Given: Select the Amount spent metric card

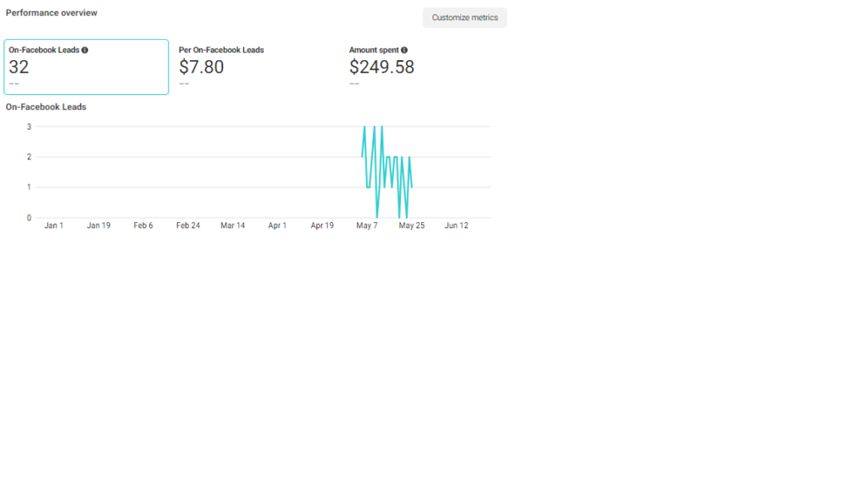Looking at the screenshot, I should 424,67.
